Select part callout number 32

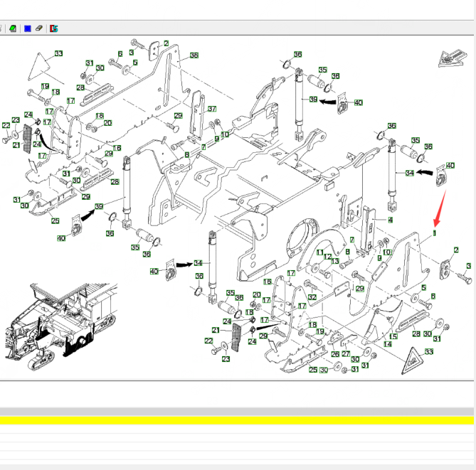tap(312, 297)
